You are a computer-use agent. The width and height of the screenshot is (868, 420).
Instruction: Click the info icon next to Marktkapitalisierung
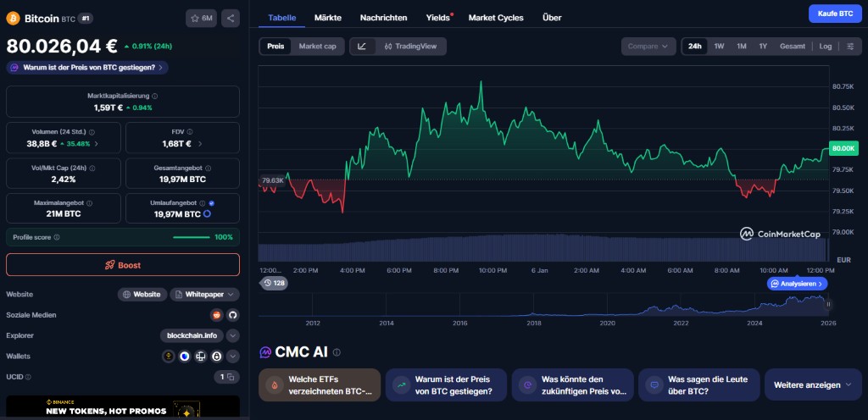click(154, 96)
